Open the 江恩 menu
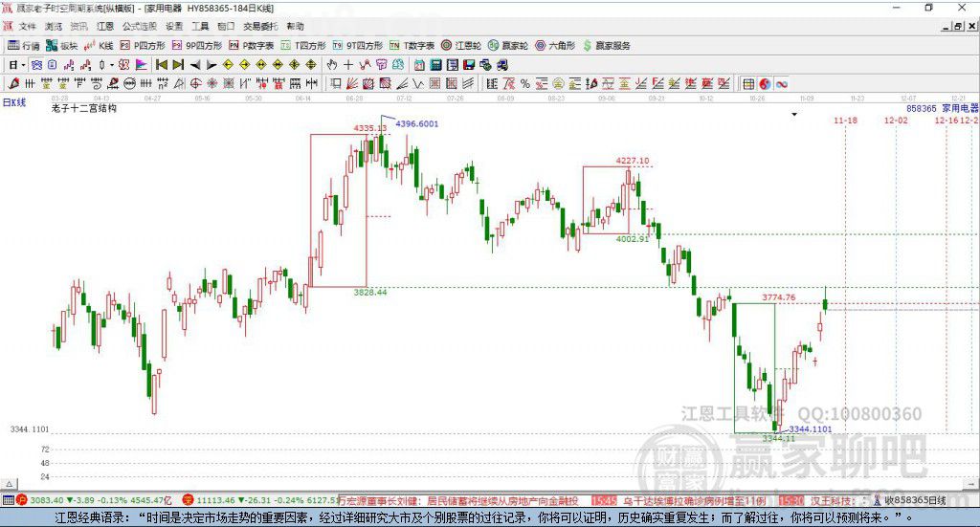This screenshot has width=980, height=527. (x=105, y=26)
